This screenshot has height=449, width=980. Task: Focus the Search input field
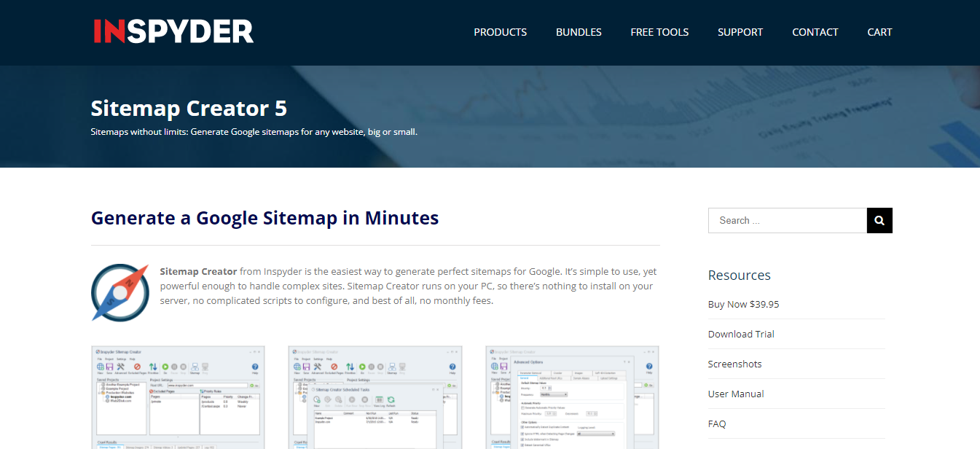(x=788, y=220)
